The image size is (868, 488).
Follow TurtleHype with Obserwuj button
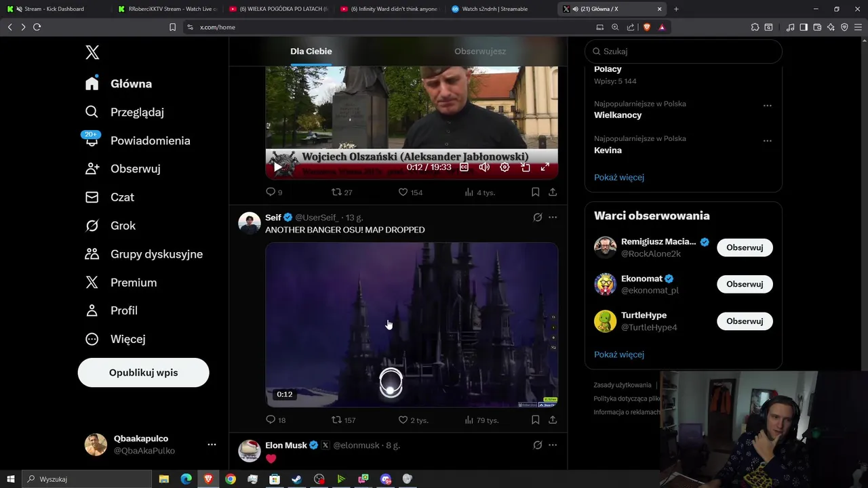tap(745, 321)
